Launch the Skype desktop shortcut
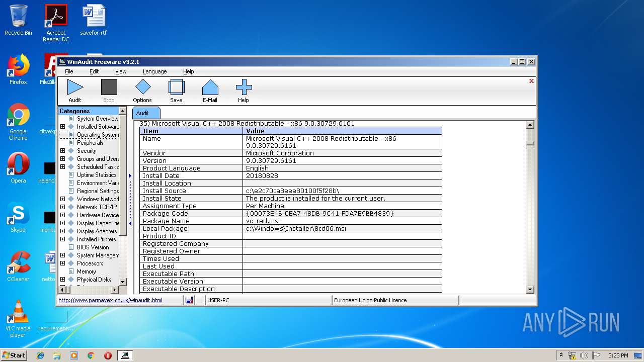Viewport: 644px width, 362px height. 18,217
